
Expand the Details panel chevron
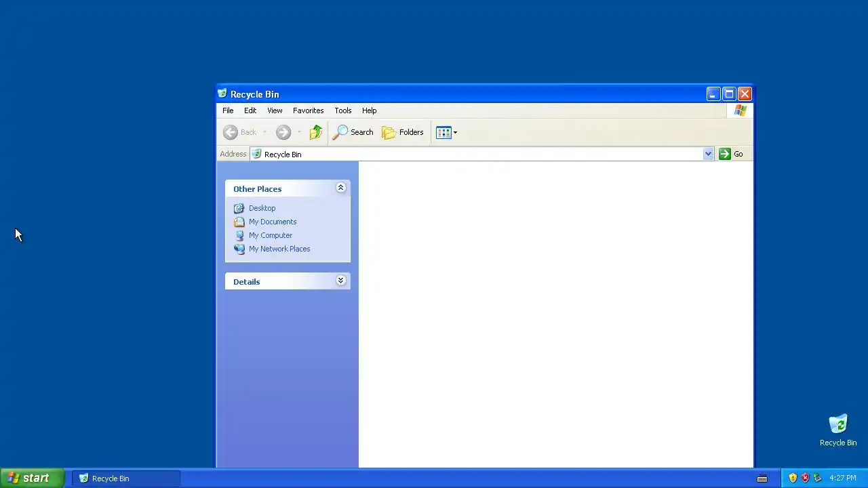tap(341, 281)
